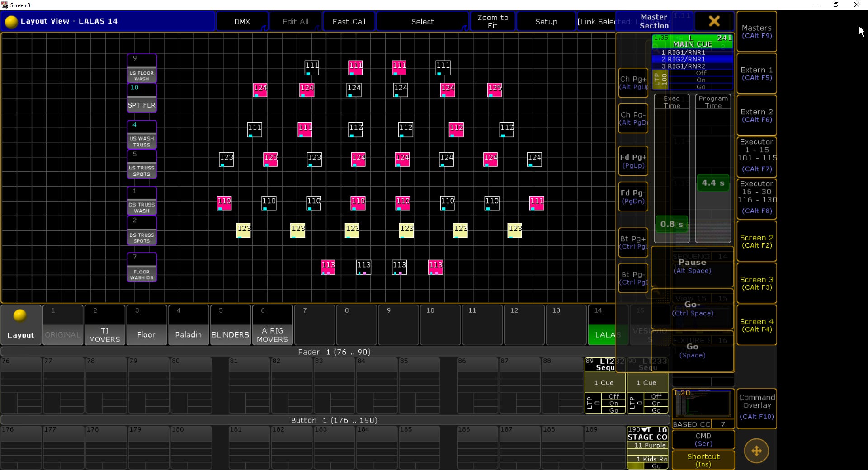The height and width of the screenshot is (470, 868).
Task: Click the yellow move-arrows circle icon
Action: point(756,451)
